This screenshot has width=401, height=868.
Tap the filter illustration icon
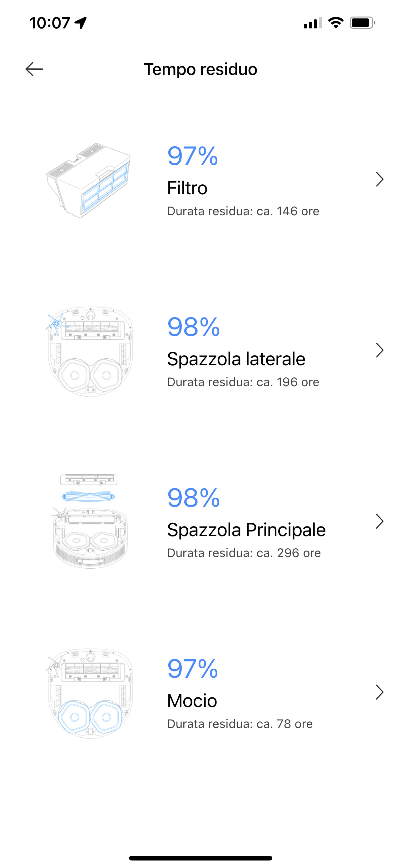point(88,180)
